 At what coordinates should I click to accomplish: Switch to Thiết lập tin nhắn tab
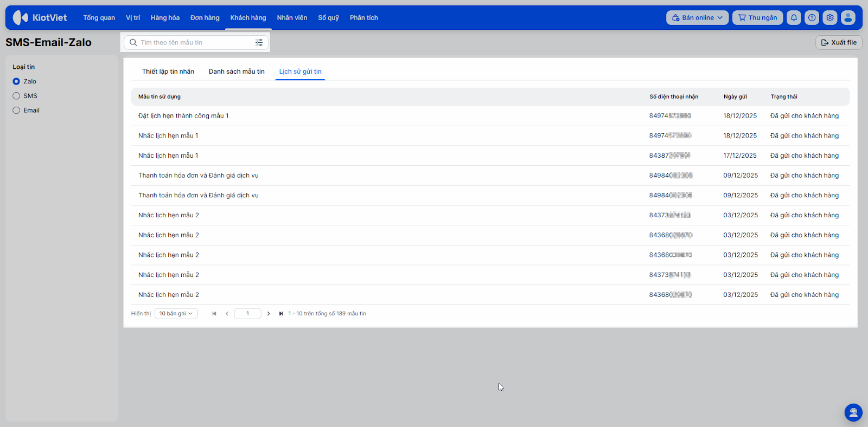pyautogui.click(x=168, y=72)
